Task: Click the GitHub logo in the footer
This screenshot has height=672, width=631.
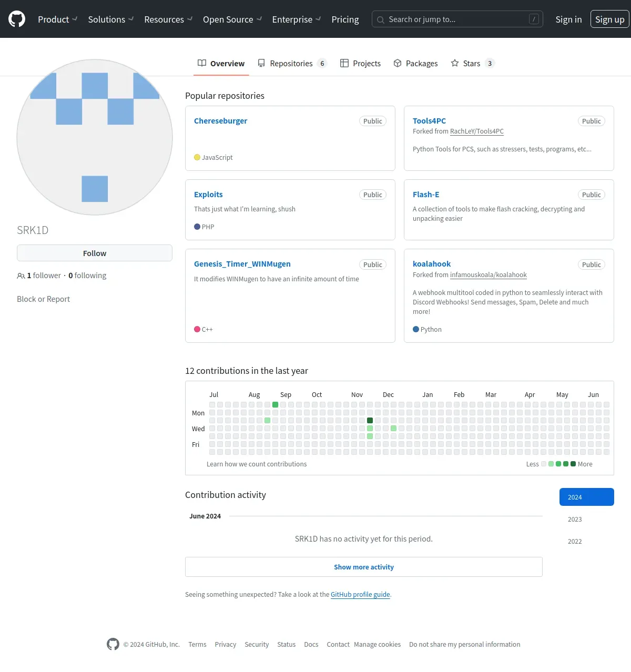Action: (x=113, y=644)
